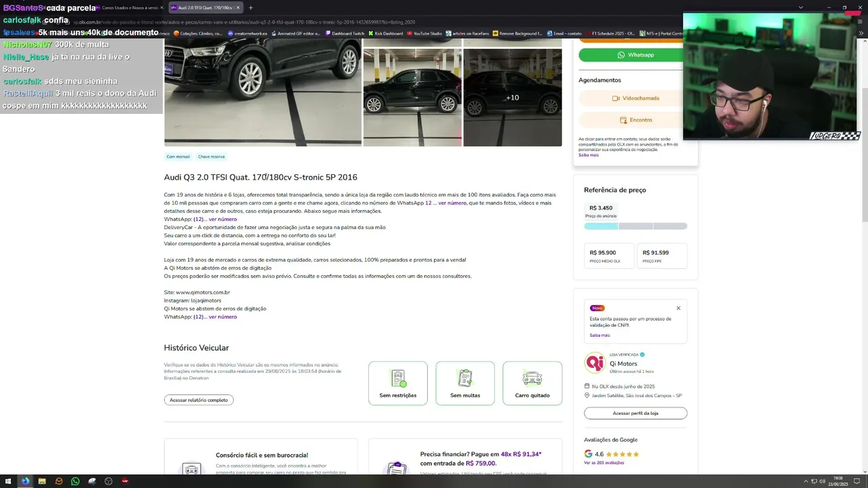Open the orange mail app in taskbar
Image resolution: width=868 pixels, height=488 pixels.
[x=59, y=481]
